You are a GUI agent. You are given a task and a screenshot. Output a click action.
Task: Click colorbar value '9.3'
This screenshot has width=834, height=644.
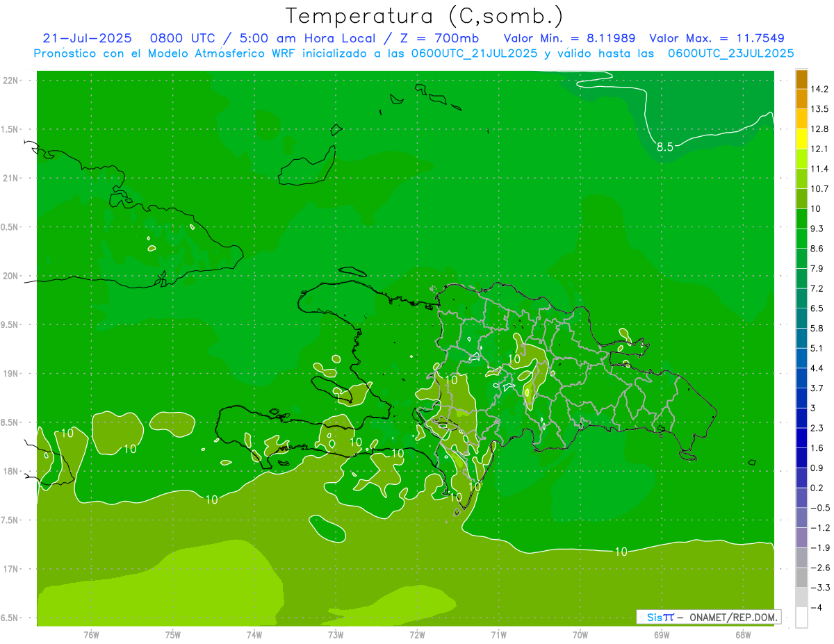(x=817, y=229)
